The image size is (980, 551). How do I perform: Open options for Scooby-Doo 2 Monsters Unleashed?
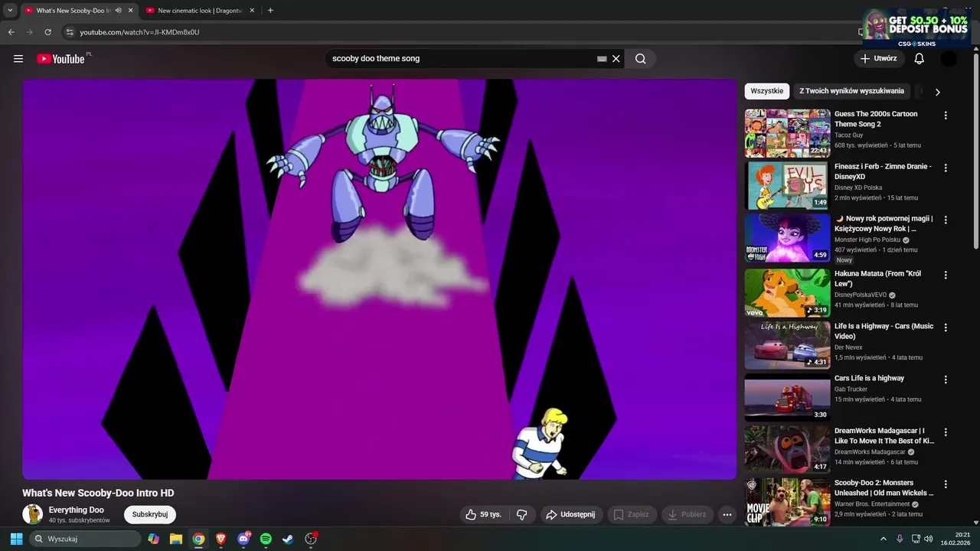point(946,484)
